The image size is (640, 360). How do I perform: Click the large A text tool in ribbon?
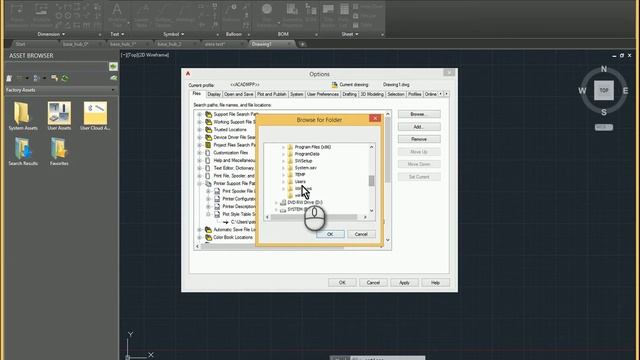(116, 9)
